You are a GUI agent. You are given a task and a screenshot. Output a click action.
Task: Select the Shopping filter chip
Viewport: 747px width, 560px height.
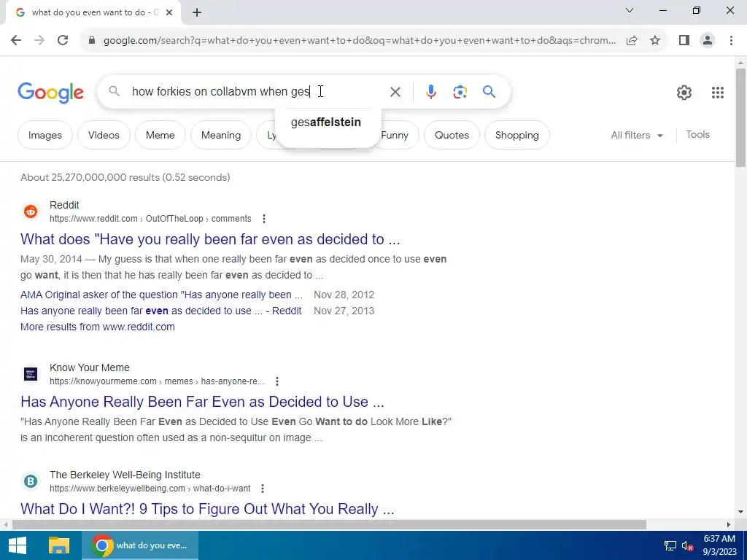click(x=517, y=135)
